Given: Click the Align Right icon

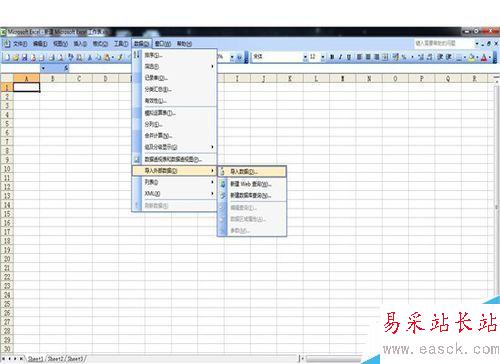Looking at the screenshot, I should point(377,57).
